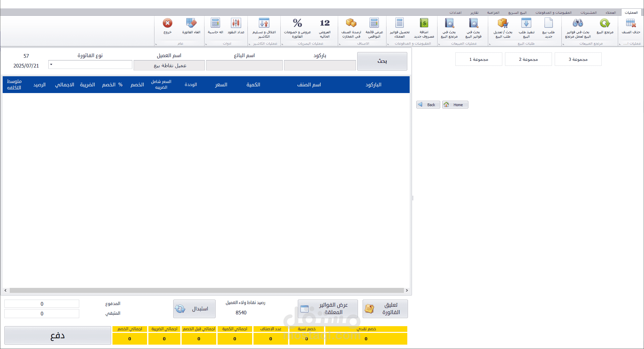Switch to البيع السريع (Quick Sale) tab

[x=517, y=12]
